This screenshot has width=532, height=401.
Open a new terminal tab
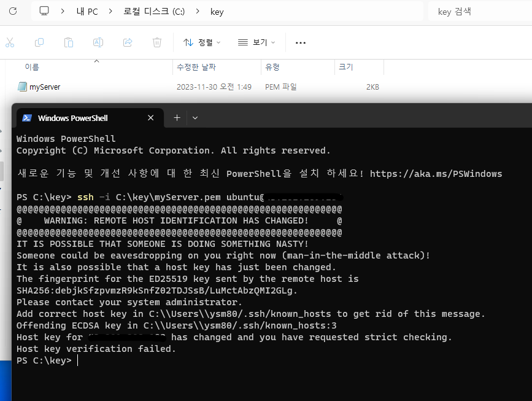click(x=177, y=118)
